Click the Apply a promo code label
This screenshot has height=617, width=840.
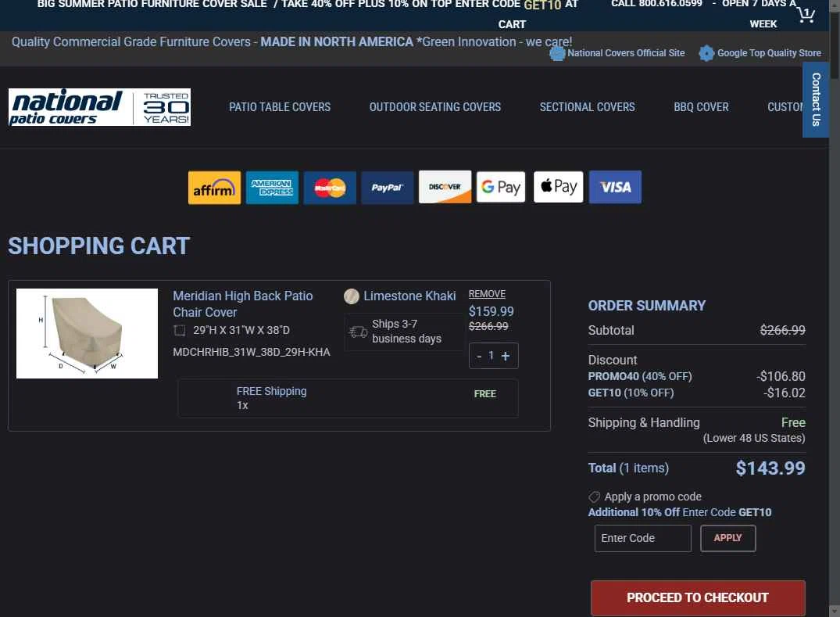(652, 497)
